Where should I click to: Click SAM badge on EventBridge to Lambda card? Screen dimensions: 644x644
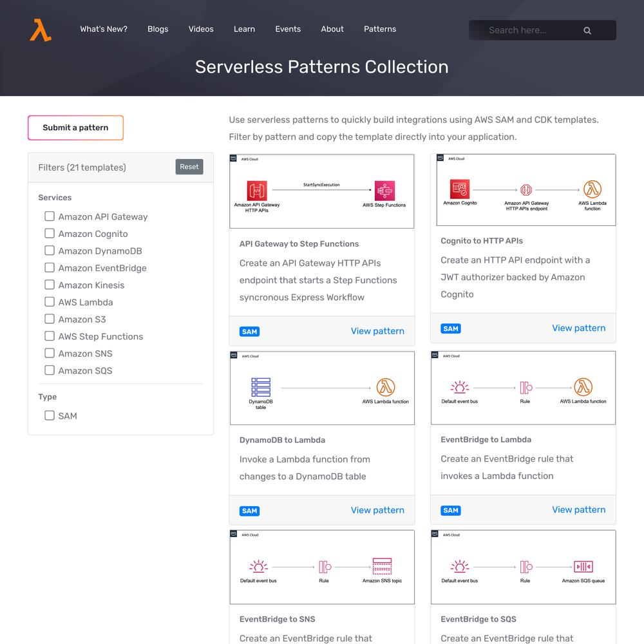[x=451, y=511]
